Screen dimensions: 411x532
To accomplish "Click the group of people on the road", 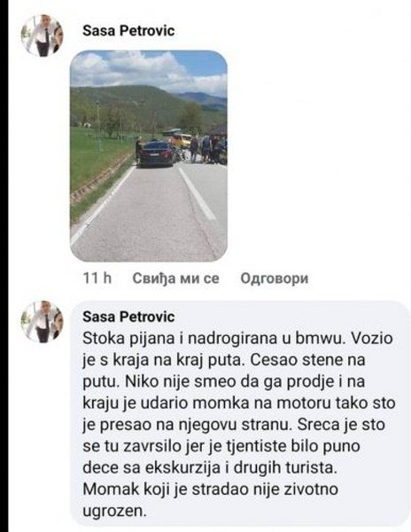I will tap(207, 149).
